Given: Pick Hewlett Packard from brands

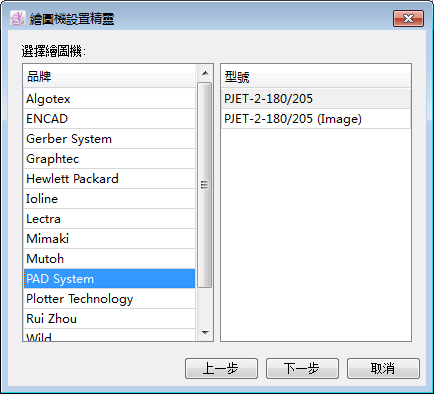Looking at the screenshot, I should tap(109, 179).
